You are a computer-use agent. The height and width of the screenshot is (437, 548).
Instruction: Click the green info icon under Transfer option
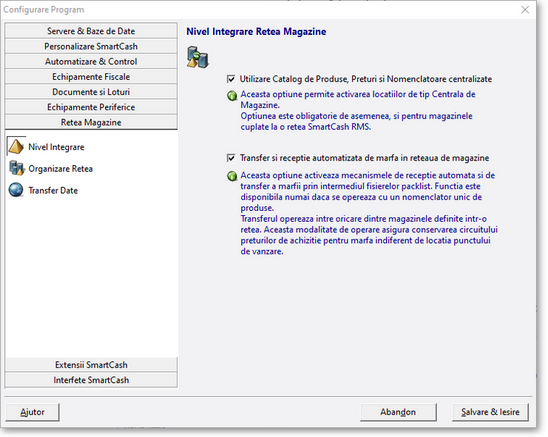click(x=232, y=176)
